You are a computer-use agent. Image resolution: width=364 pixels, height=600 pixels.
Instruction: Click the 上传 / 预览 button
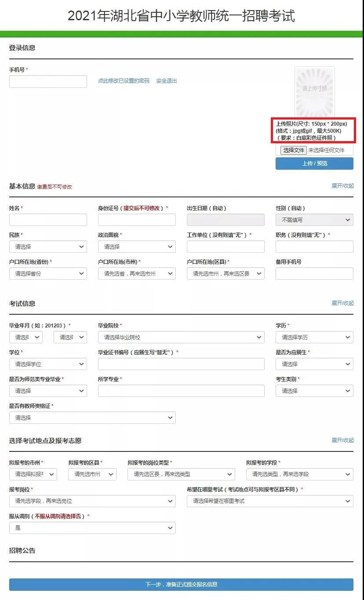point(314,164)
